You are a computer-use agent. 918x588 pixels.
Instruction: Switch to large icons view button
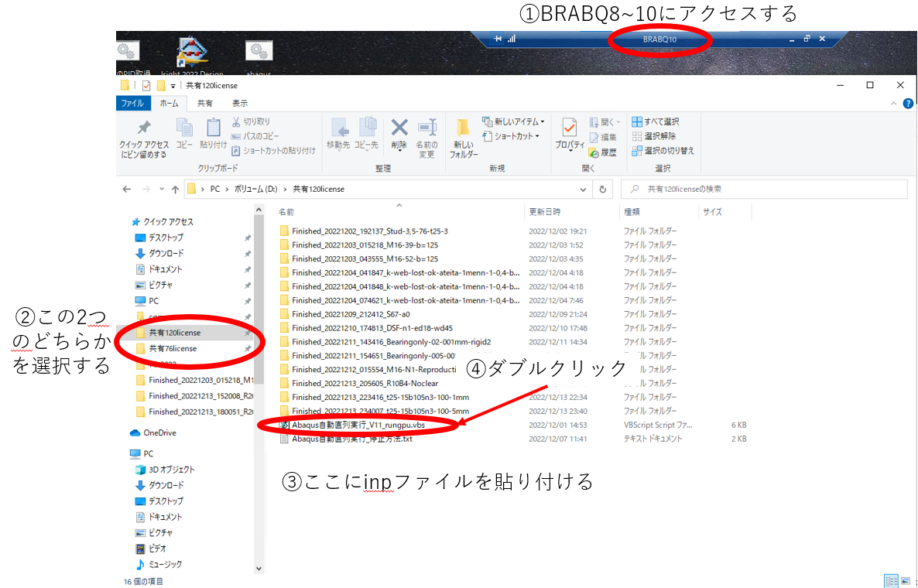(x=905, y=581)
